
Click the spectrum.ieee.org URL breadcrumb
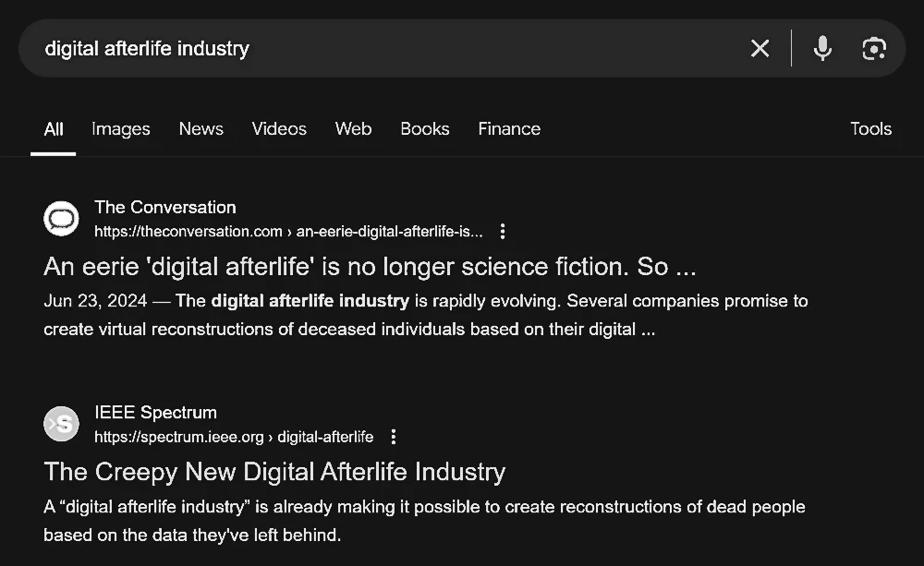[x=234, y=437]
